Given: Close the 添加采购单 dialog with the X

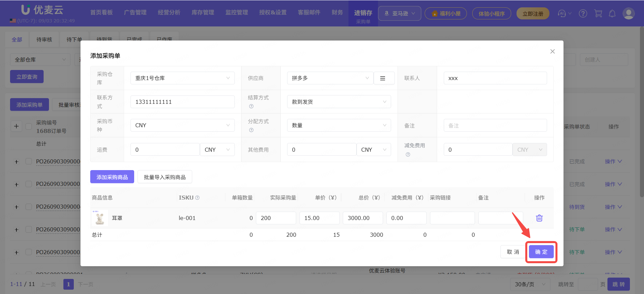Looking at the screenshot, I should pos(552,51).
